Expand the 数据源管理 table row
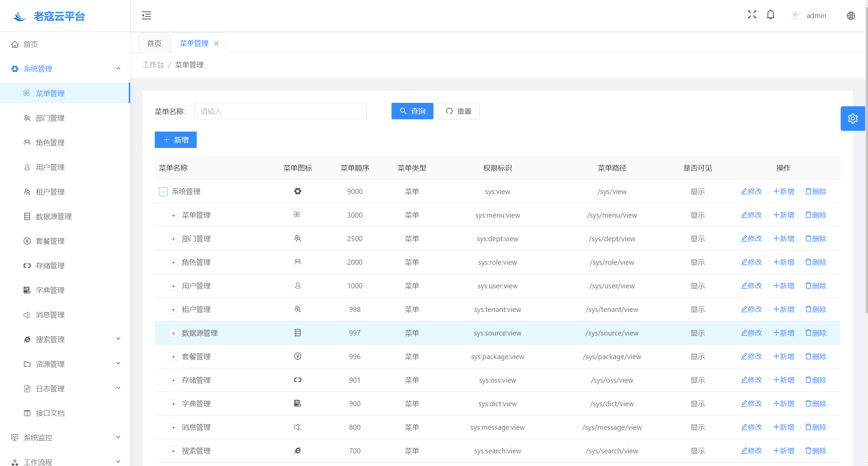The height and width of the screenshot is (466, 868). 173,333
